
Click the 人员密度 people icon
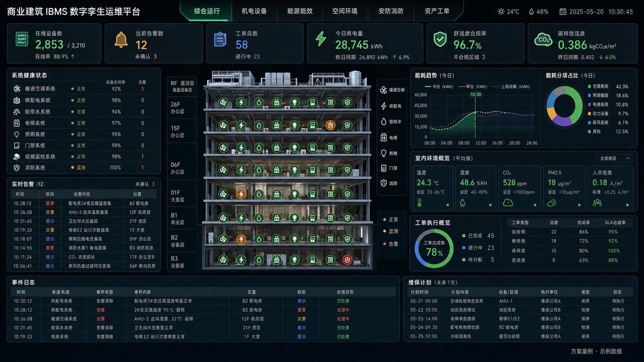[597, 203]
